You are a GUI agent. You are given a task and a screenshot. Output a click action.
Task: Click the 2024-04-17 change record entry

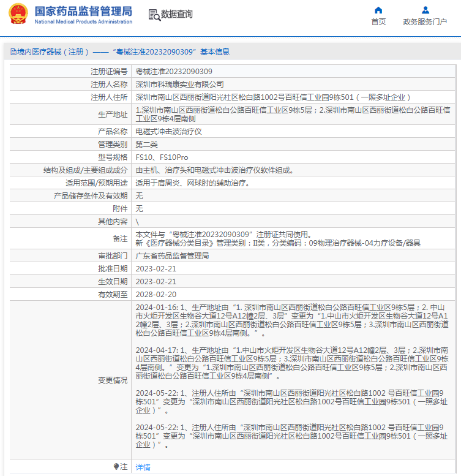point(292,363)
